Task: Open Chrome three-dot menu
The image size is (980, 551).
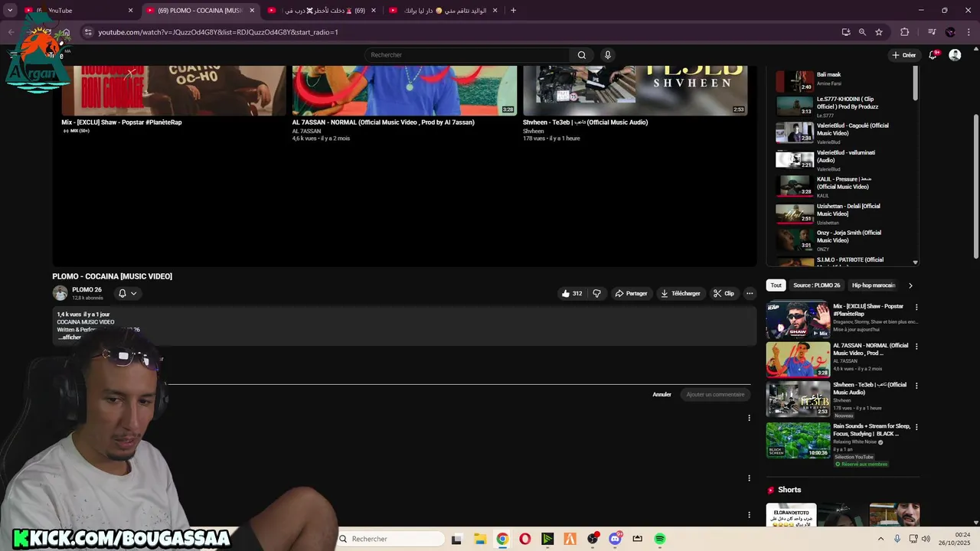Action: 967,32
